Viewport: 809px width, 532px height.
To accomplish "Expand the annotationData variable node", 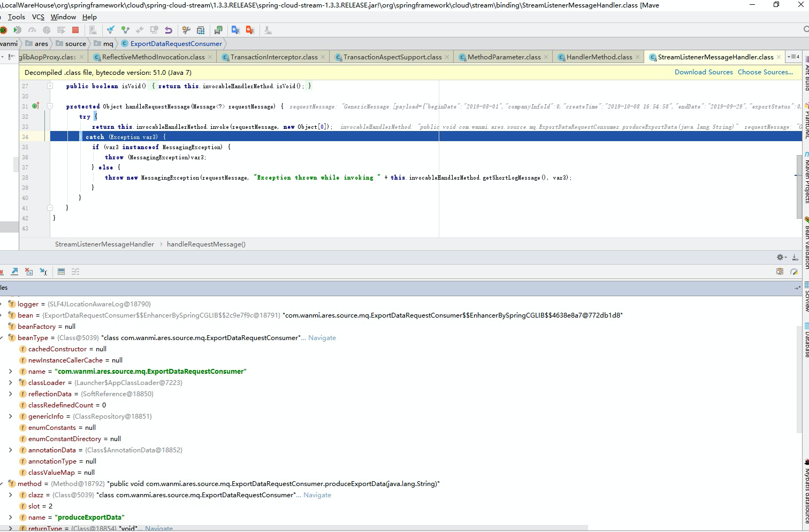I will [x=10, y=450].
